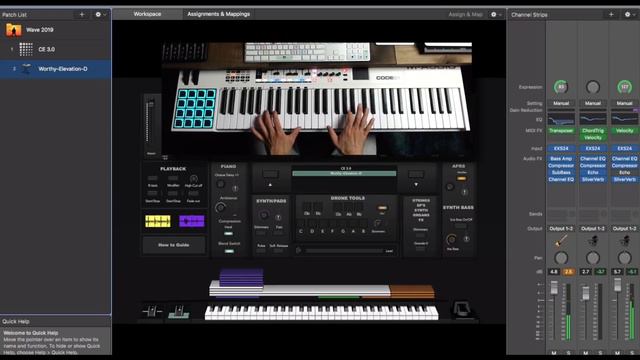Toggle the Drone Tools orange on switch
The width and height of the screenshot is (640, 360).
382,208
